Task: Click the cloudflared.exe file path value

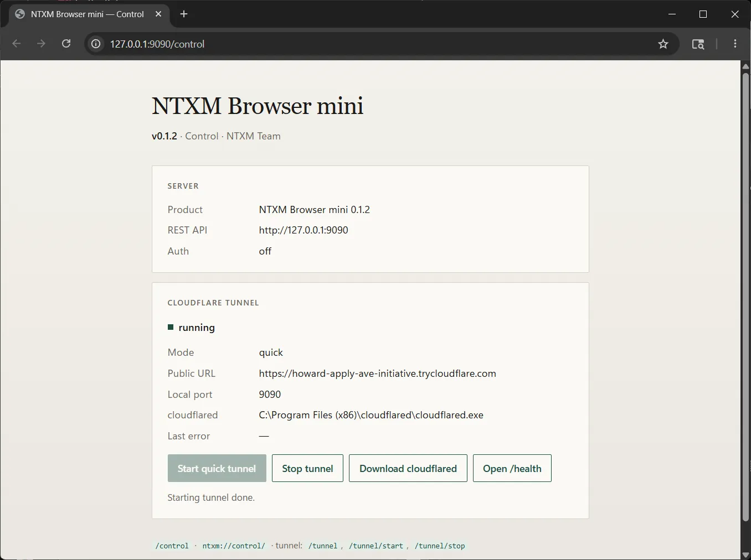Action: pos(371,415)
